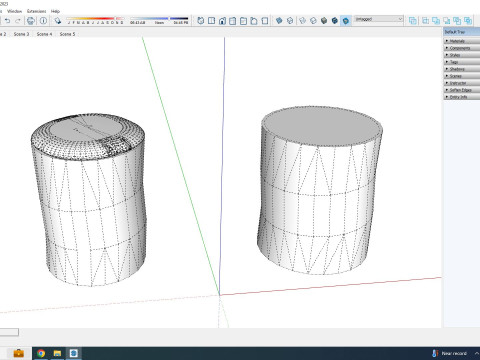Switch to the Scene 3 tab
The height and width of the screenshot is (360, 480).
(x=21, y=34)
